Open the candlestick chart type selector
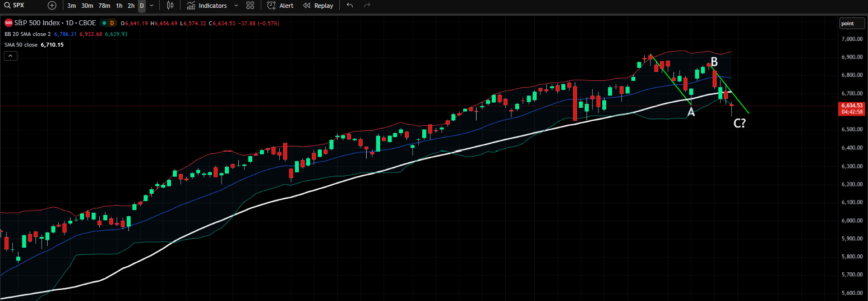This screenshot has height=301, width=868. pyautogui.click(x=170, y=6)
